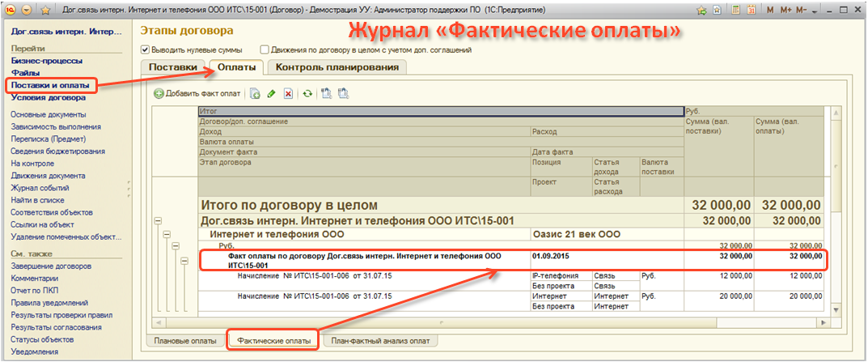Switch to 'Плановые оплаты' bottom tab

point(184,341)
